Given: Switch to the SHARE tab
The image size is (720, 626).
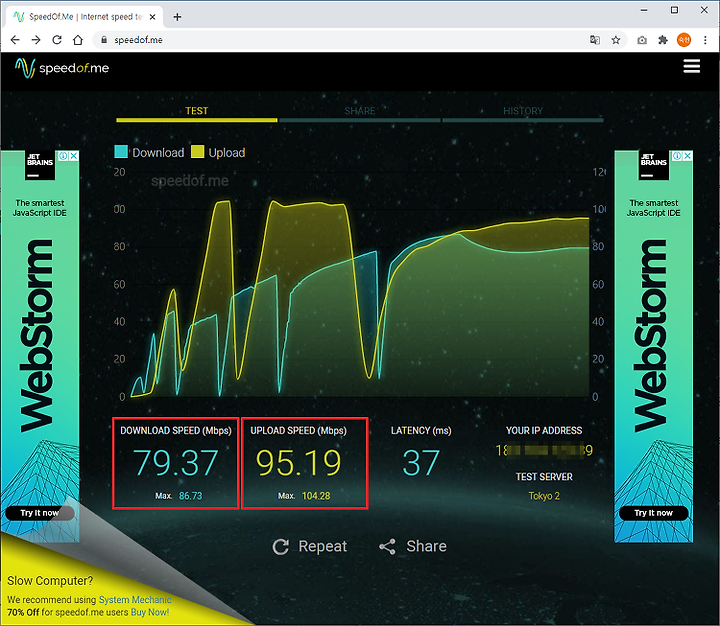Looking at the screenshot, I should (x=360, y=113).
